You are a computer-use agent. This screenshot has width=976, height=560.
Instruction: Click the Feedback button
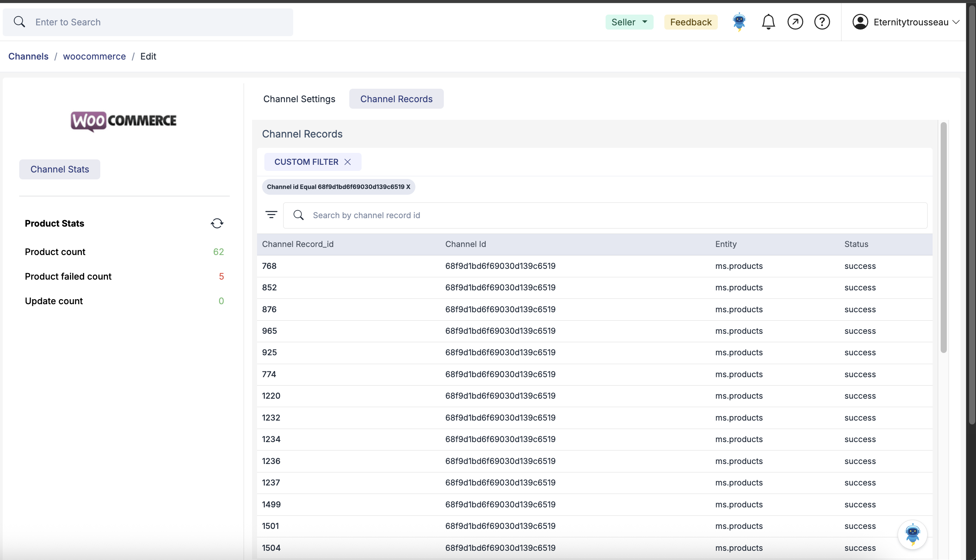pos(691,22)
